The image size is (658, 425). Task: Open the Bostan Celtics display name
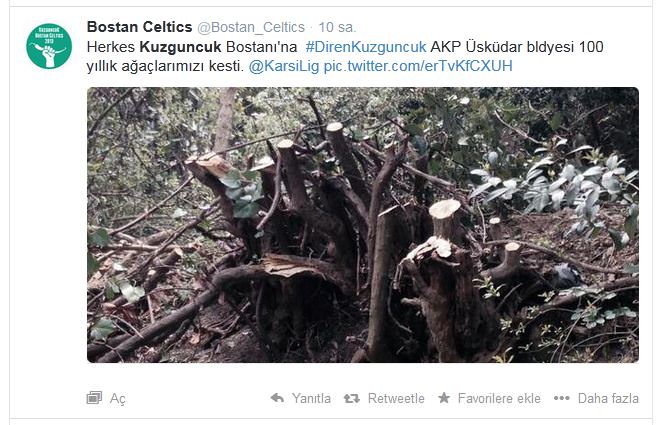coord(139,27)
